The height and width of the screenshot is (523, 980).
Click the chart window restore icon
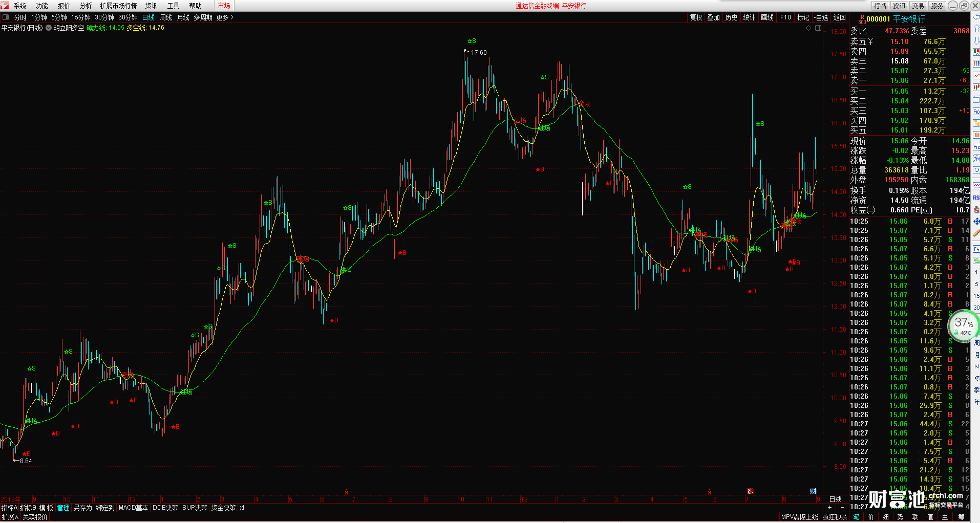[818, 28]
